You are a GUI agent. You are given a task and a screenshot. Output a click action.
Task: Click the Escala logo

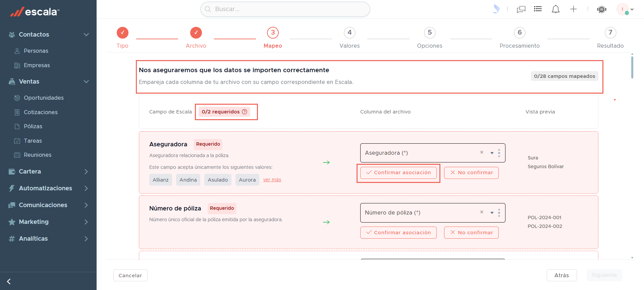tap(35, 12)
